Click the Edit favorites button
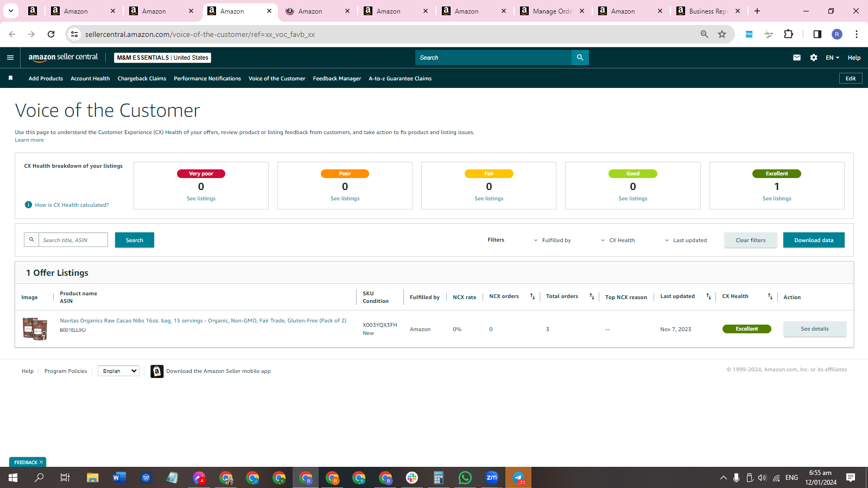868x488 pixels. (x=851, y=79)
